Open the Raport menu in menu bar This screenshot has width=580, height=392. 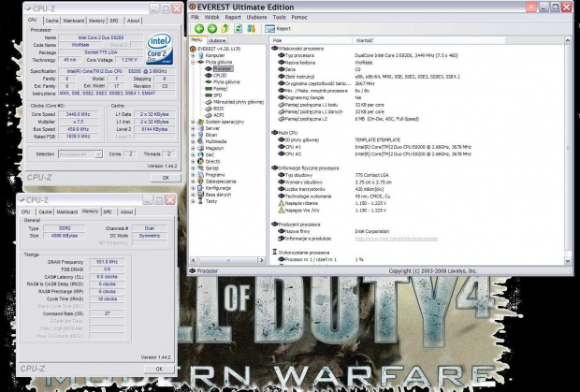[x=233, y=17]
